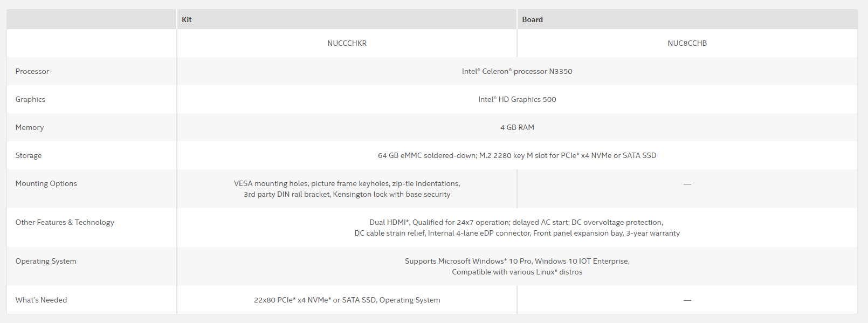
Task: Click the Kit column header
Action: [x=187, y=19]
